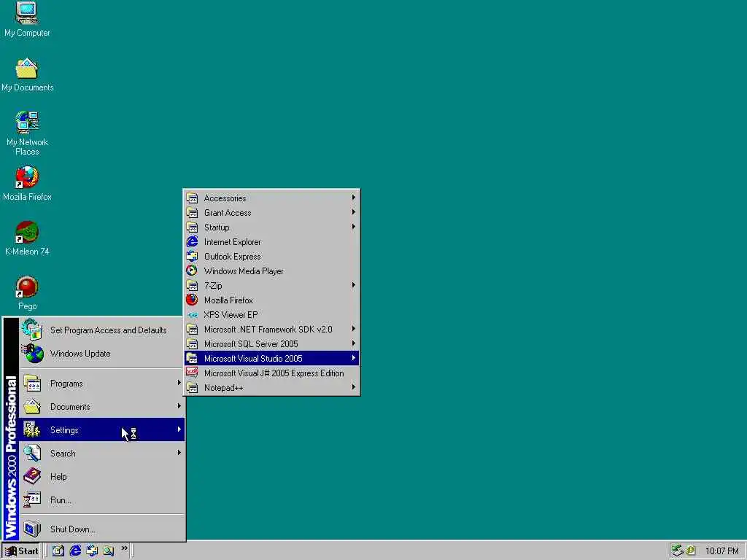
Task: Show more quick launch items via » chevron
Action: point(124,548)
